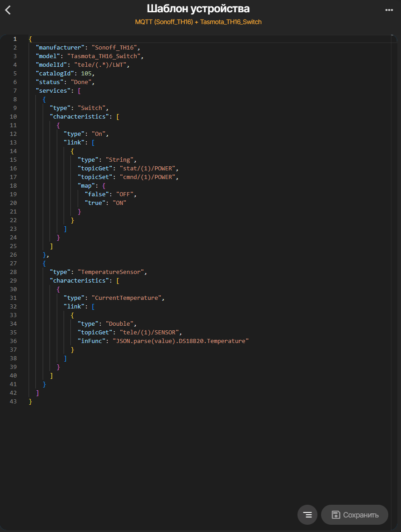Place cursor in the inFunc JSON.parse expression
Image resolution: width=401 pixels, height=532 pixels.
[x=181, y=341]
